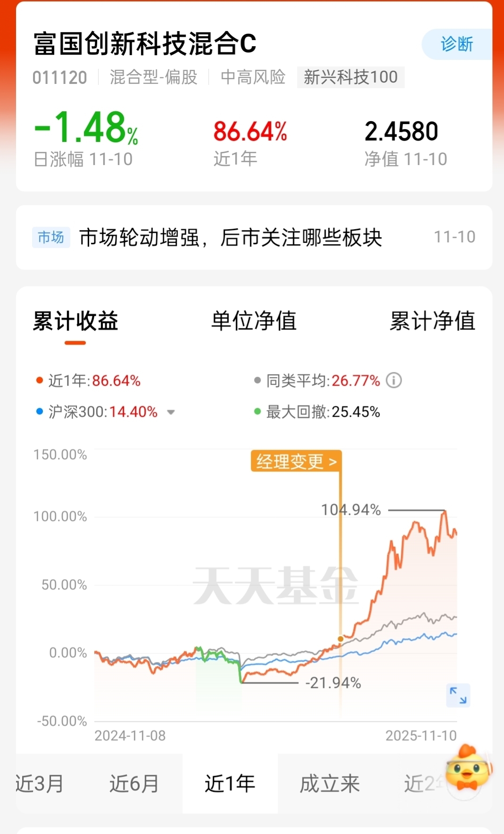Switch to the 单位净值 tab
Viewport: 504px width, 834px height.
tap(254, 321)
